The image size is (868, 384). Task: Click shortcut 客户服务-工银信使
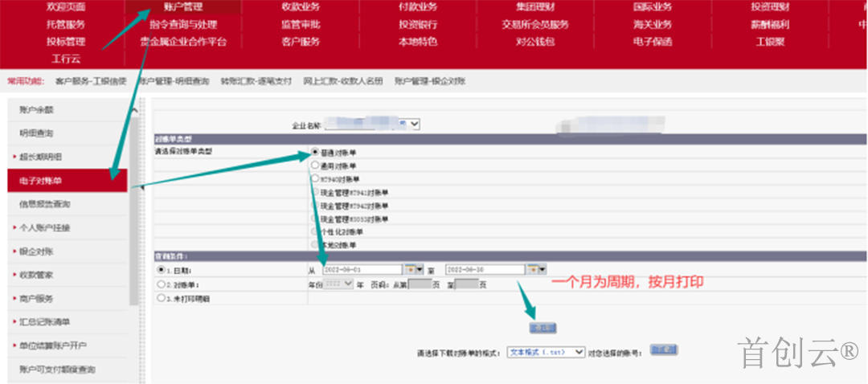coord(91,81)
